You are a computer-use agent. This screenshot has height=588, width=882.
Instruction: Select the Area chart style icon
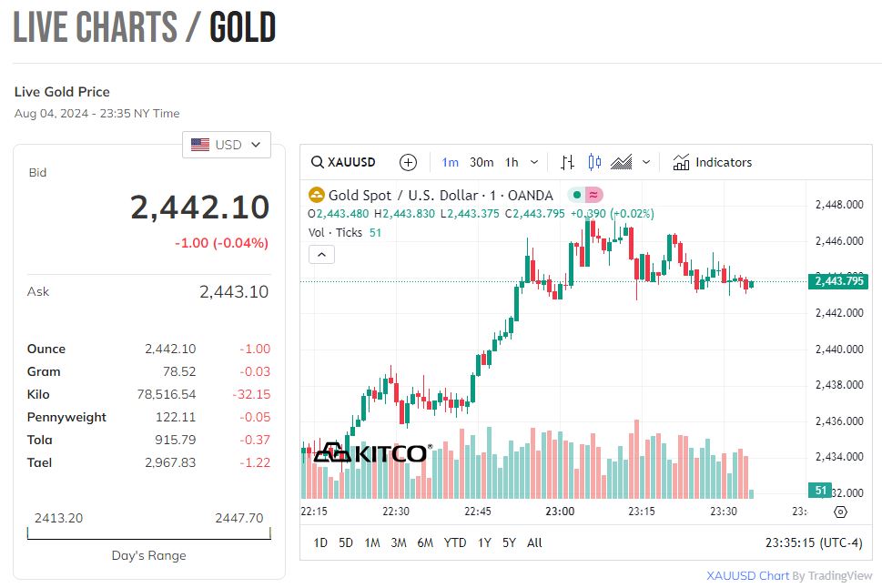click(x=621, y=162)
